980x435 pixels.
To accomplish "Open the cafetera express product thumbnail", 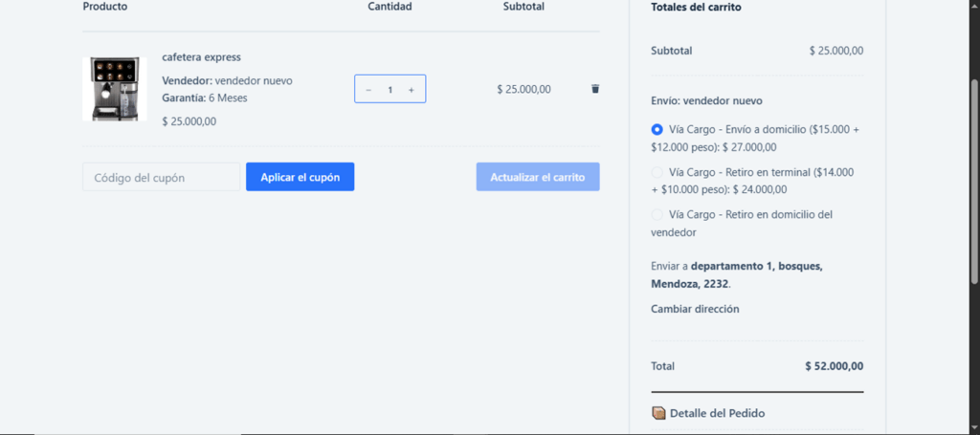I will coord(115,89).
